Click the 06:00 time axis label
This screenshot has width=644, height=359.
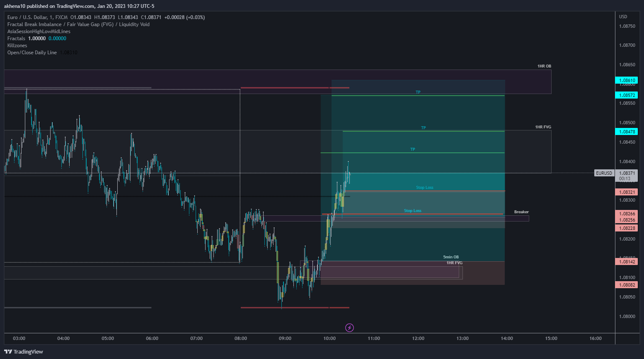click(x=152, y=338)
